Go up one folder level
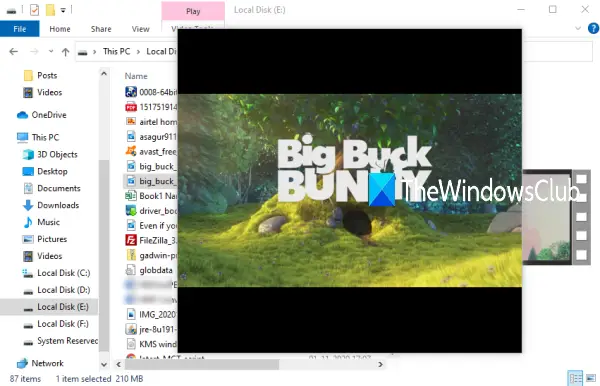This screenshot has width=600, height=386. [65, 52]
